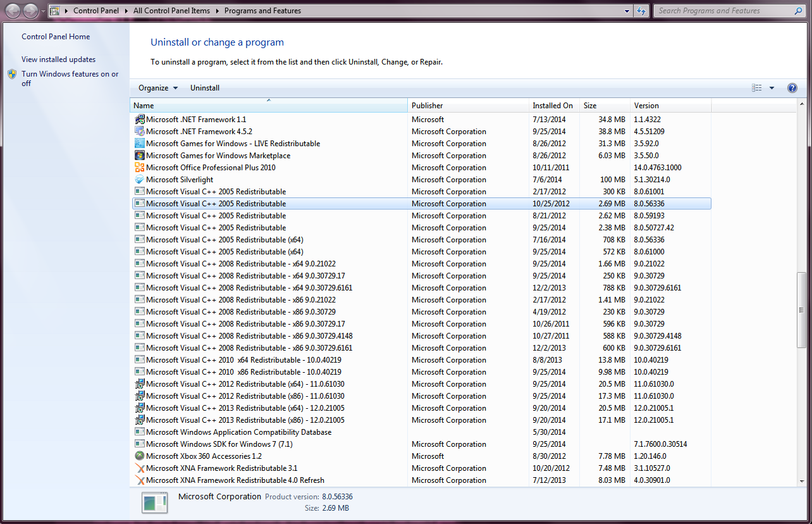
Task: Open the address bar history dropdown
Action: [x=627, y=11]
